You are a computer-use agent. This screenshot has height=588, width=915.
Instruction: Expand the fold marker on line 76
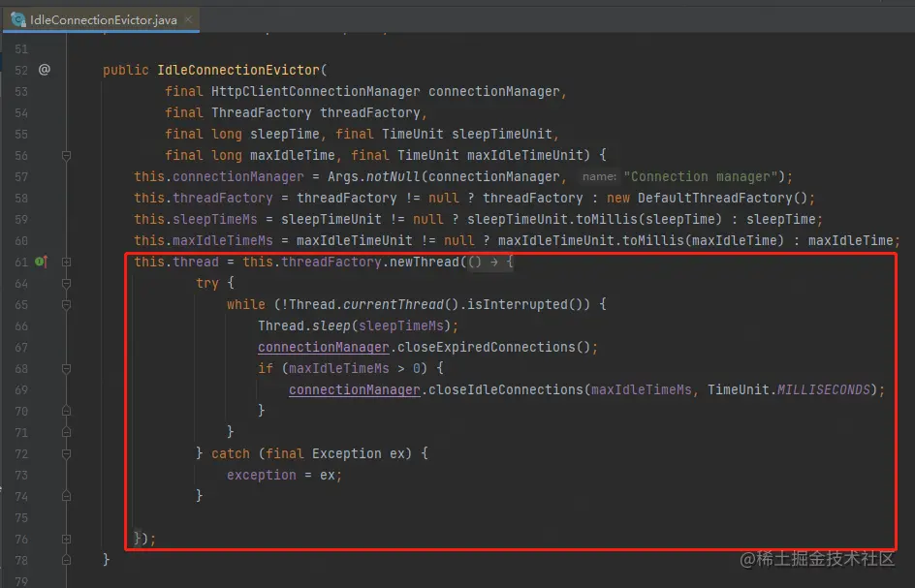[67, 539]
